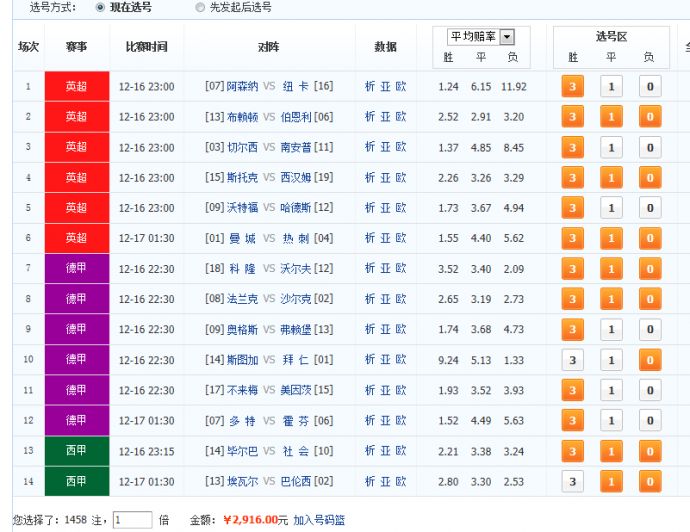Click the 美因茨 team link
The image size is (690, 532).
pos(296,390)
